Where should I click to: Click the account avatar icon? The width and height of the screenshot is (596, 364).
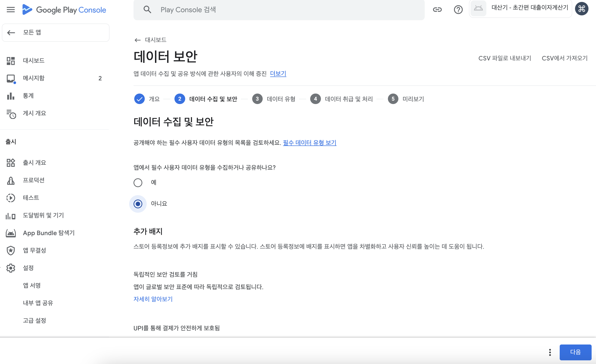[582, 9]
